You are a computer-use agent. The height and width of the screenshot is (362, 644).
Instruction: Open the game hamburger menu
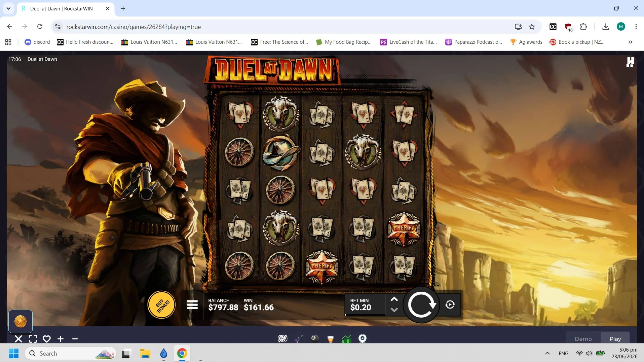pyautogui.click(x=192, y=305)
